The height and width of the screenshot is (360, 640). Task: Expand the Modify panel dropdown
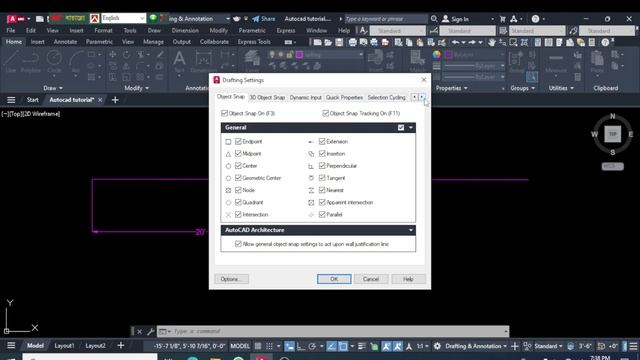(136, 88)
